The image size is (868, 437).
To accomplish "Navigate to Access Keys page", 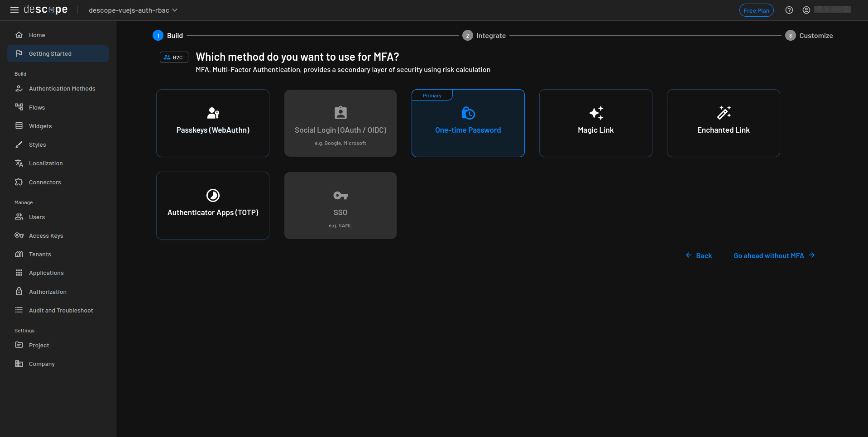I will click(x=46, y=235).
